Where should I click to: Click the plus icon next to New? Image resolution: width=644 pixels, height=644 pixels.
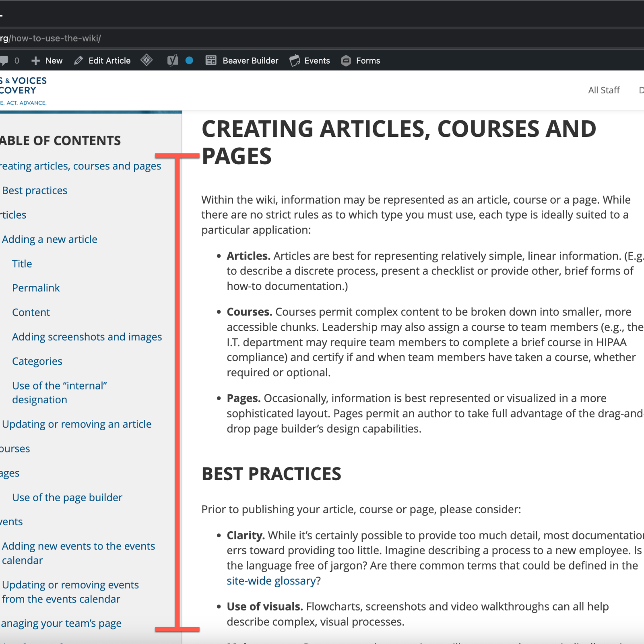(x=35, y=61)
